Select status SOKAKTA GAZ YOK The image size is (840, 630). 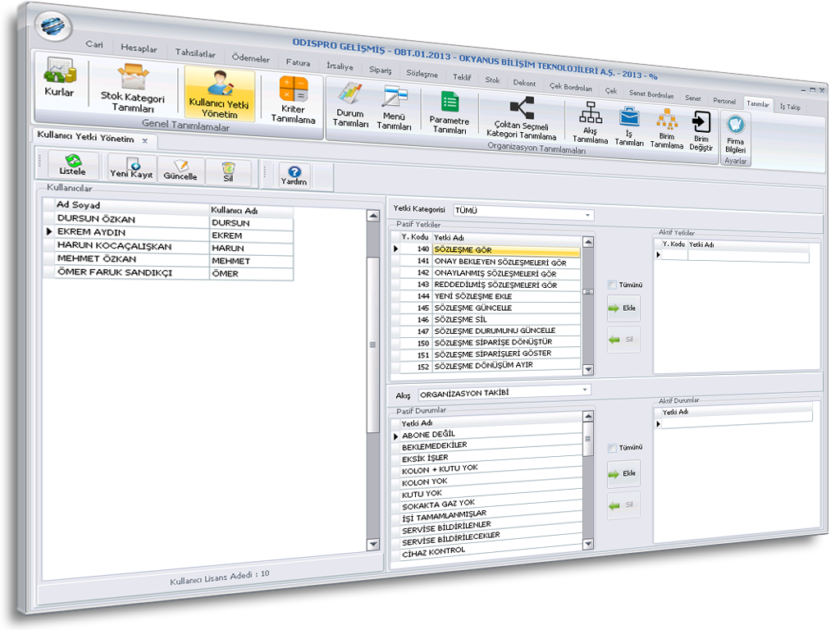(487, 504)
